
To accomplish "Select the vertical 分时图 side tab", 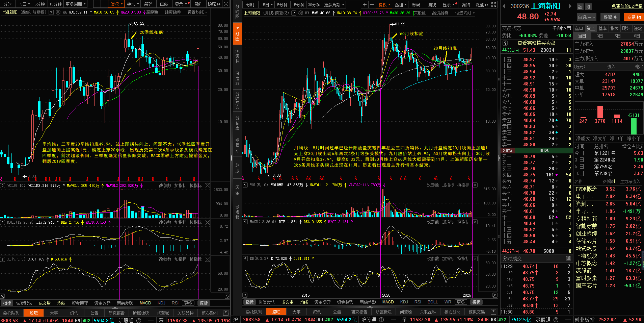I will (237, 11).
